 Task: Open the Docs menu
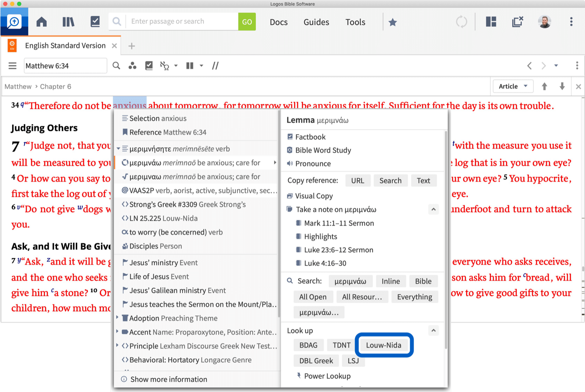coord(279,22)
